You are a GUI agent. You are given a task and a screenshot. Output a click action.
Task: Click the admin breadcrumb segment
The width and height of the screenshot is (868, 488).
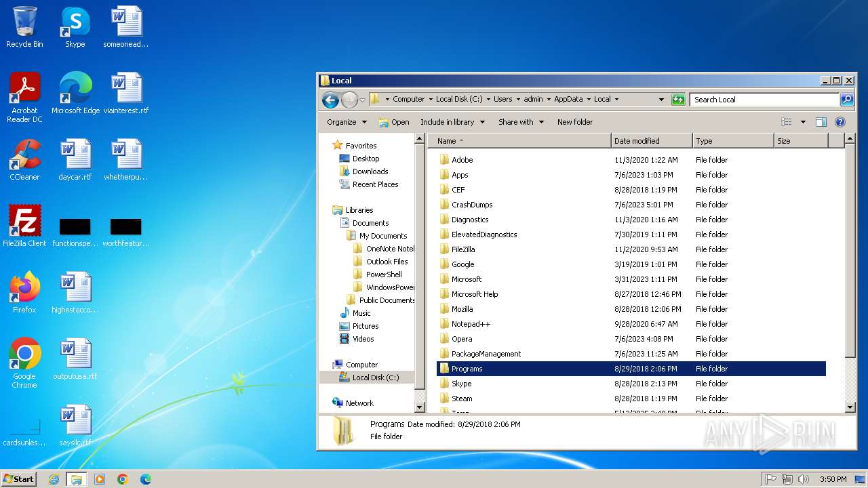pyautogui.click(x=533, y=100)
